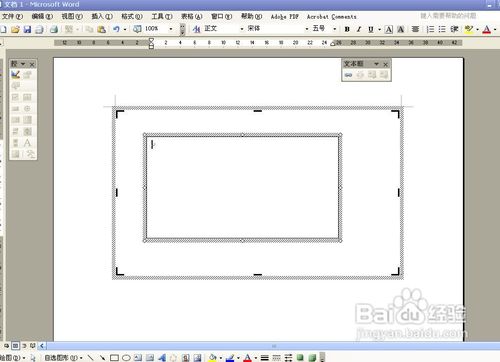Expand the Undo history dropdown arrow

point(125,29)
